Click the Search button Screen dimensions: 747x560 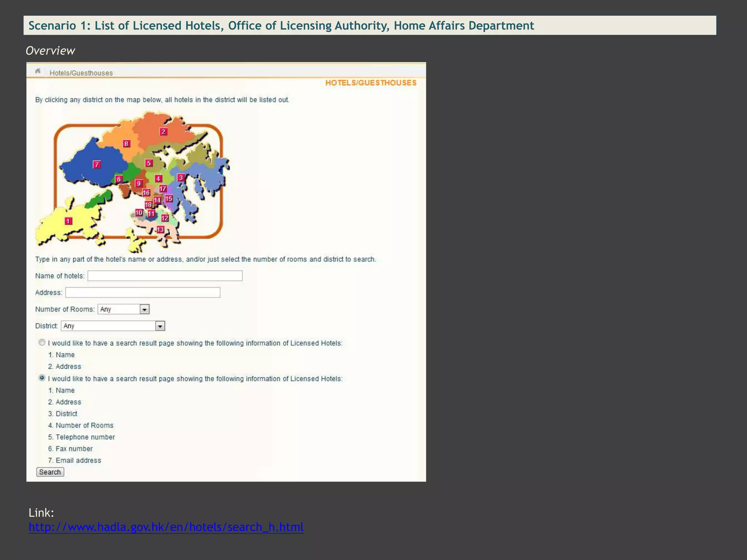tap(50, 472)
